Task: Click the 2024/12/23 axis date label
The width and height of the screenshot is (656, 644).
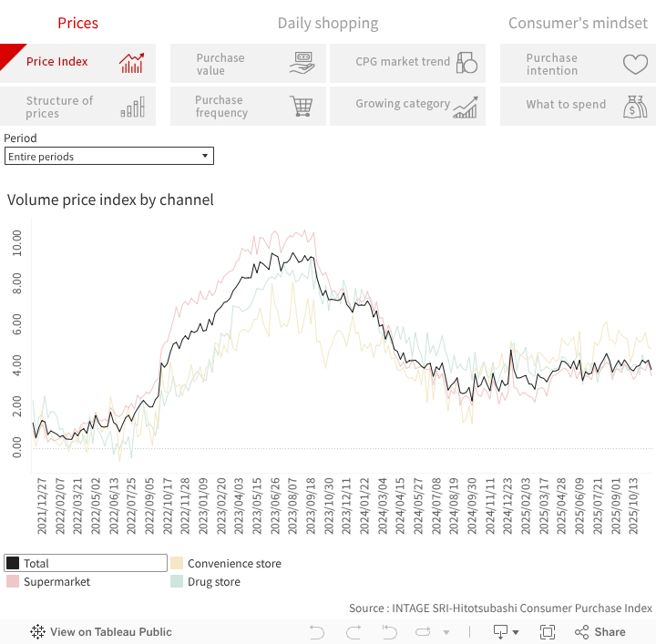Action: [x=507, y=506]
